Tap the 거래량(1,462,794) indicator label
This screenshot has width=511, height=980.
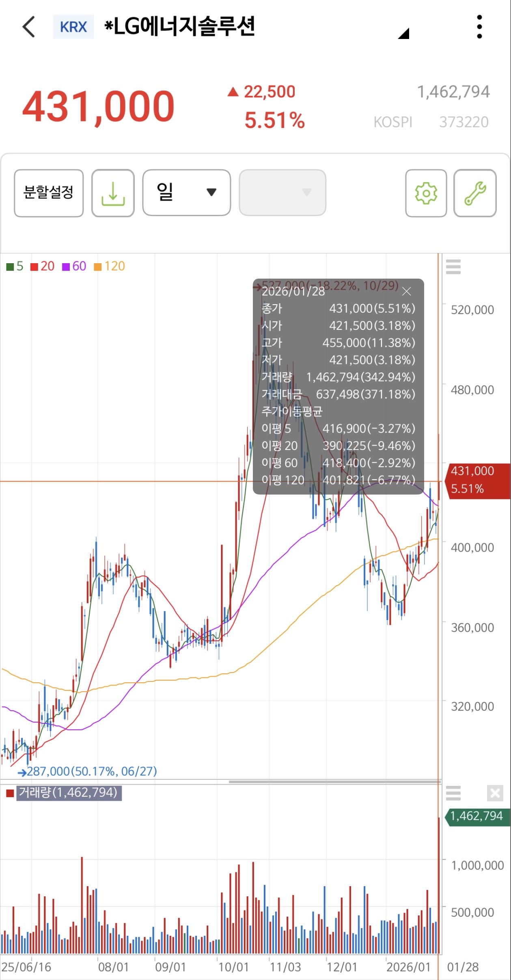pos(69,792)
